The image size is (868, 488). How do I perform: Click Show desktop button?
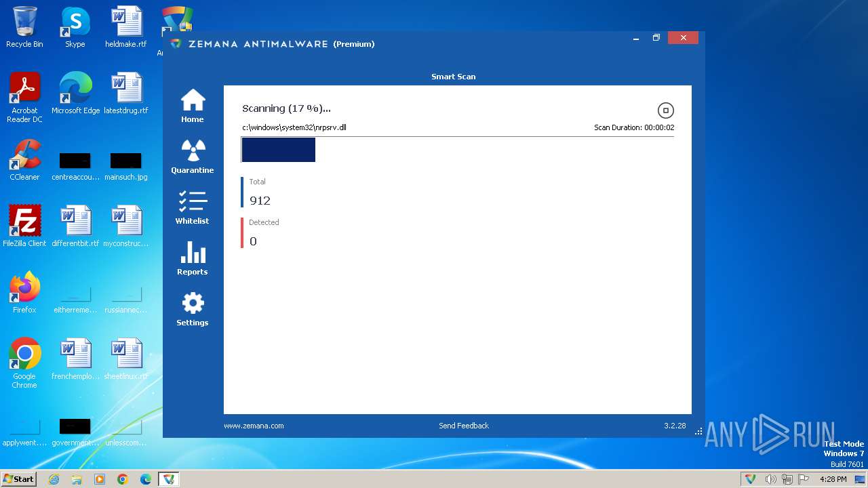[861, 479]
